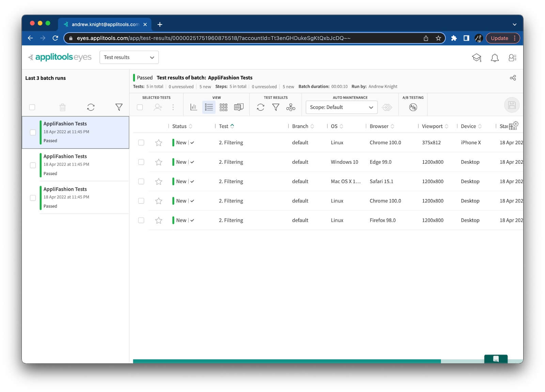The height and width of the screenshot is (392, 545).
Task: Check the iPhone X test row checkbox
Action: click(x=141, y=143)
